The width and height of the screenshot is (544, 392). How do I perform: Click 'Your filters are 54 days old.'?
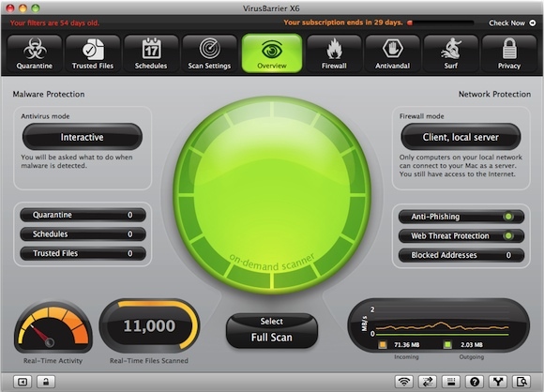click(54, 23)
